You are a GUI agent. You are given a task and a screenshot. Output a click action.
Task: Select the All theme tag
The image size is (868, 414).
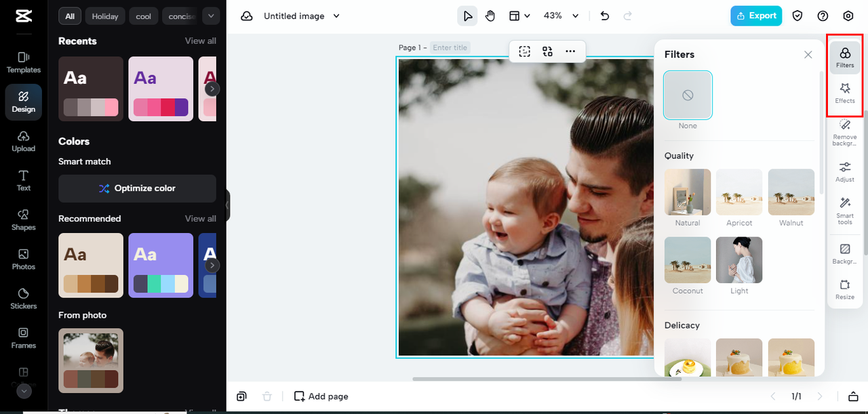[x=70, y=16]
